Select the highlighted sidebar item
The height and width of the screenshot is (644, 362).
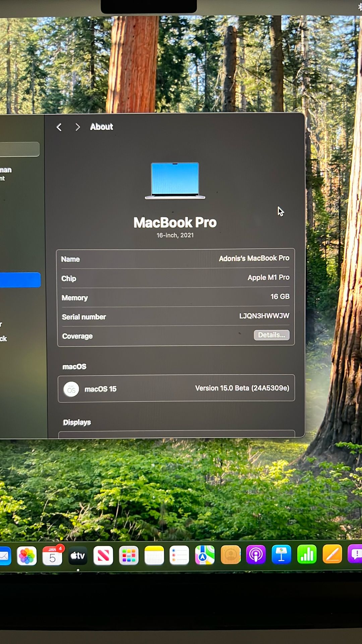(20, 280)
